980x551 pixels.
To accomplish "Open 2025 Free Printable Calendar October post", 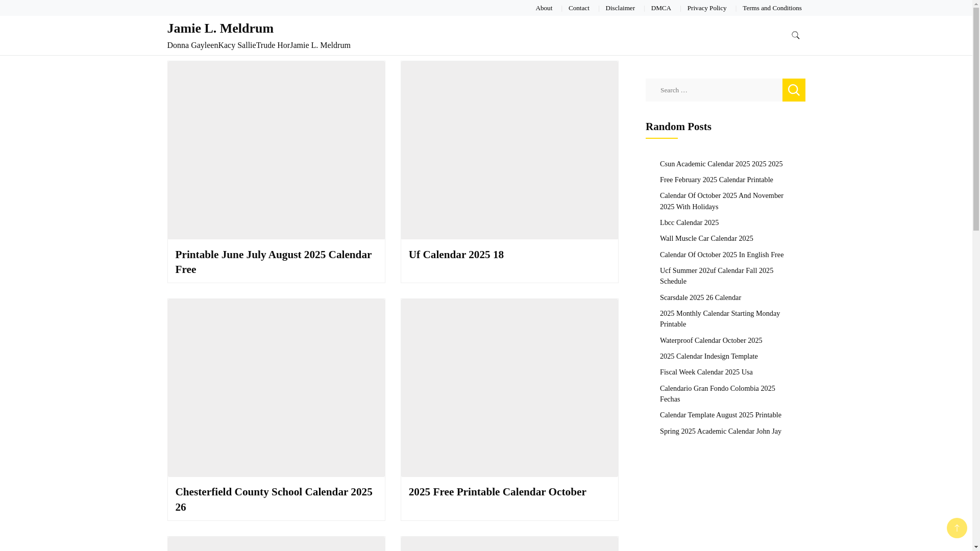I will click(x=497, y=492).
